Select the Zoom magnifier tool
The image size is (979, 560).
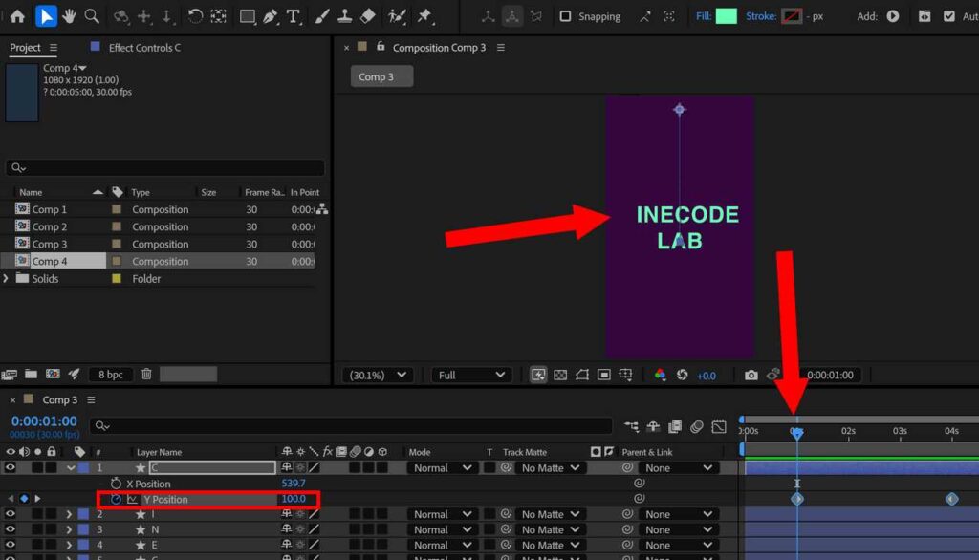[x=92, y=16]
